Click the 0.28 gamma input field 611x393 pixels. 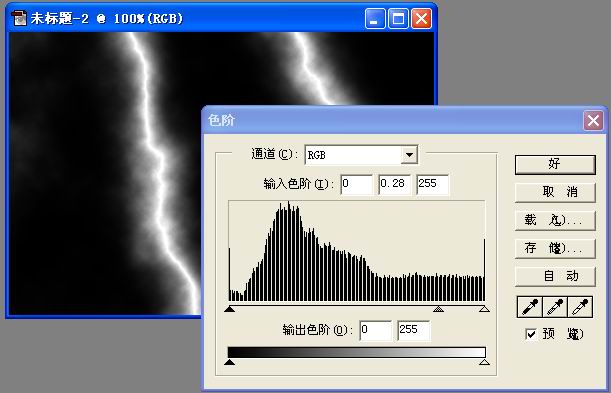[x=394, y=184]
